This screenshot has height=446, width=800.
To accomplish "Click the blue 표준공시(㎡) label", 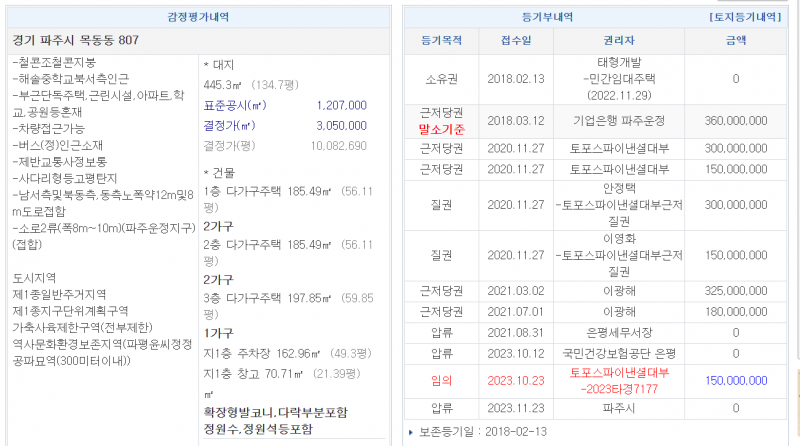I will coord(236,105).
